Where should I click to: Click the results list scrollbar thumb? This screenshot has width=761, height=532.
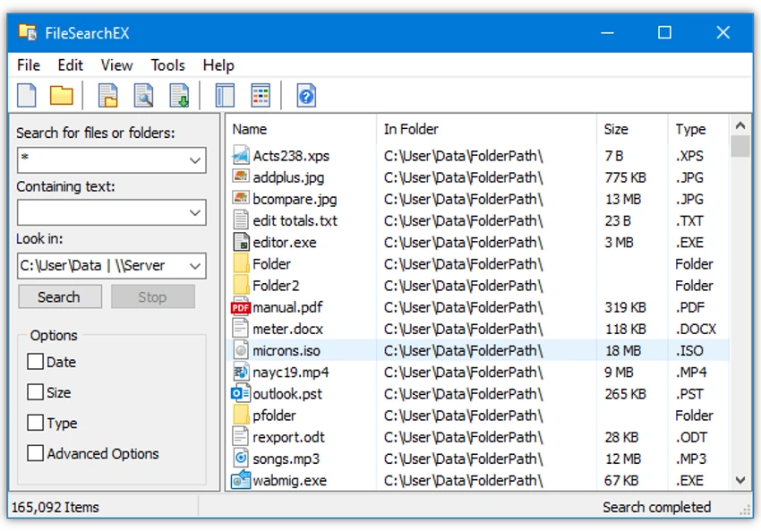tap(740, 146)
